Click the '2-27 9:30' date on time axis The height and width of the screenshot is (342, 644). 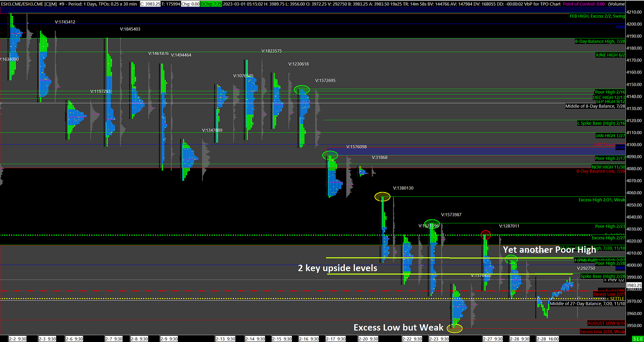tap(492, 338)
